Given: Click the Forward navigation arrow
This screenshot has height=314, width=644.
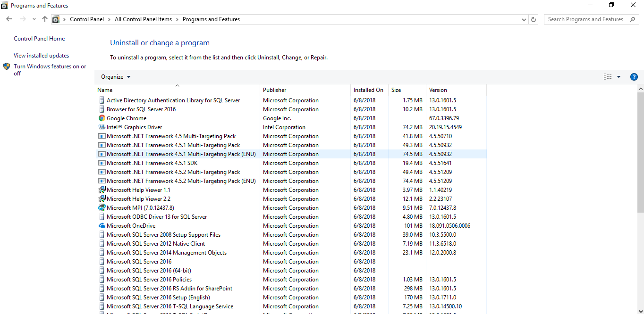Looking at the screenshot, I should [23, 19].
